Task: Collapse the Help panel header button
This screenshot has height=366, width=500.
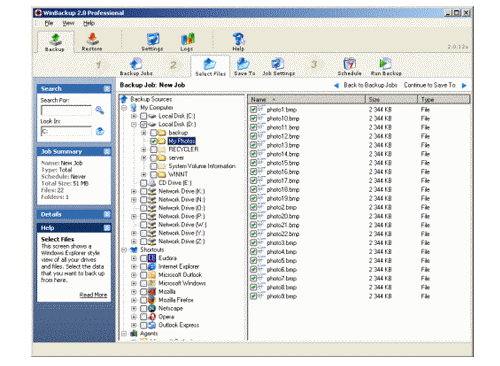Action: click(x=107, y=228)
